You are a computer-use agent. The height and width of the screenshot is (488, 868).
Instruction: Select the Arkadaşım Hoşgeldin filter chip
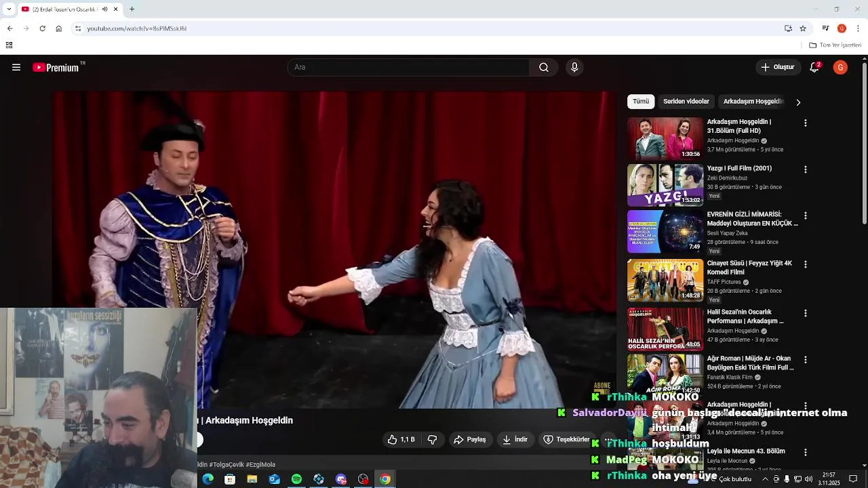coord(753,102)
